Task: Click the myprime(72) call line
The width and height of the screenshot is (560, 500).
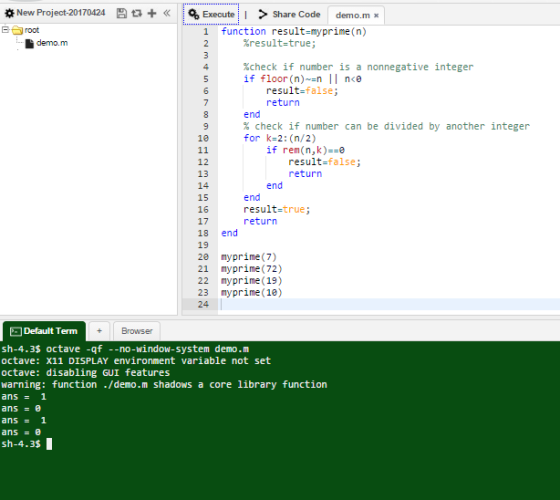Action: click(251, 269)
